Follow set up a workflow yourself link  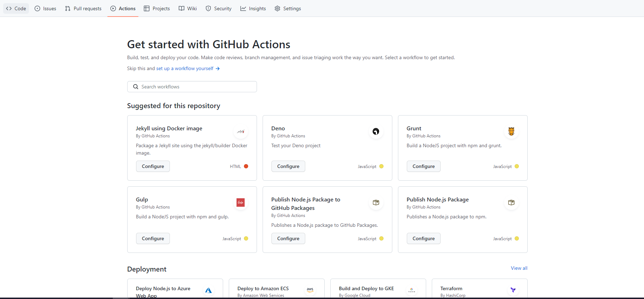tap(185, 68)
